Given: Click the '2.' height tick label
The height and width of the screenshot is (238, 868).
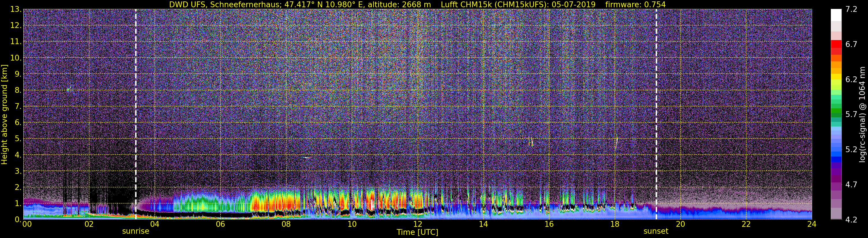Looking at the screenshot, I should click(18, 188).
